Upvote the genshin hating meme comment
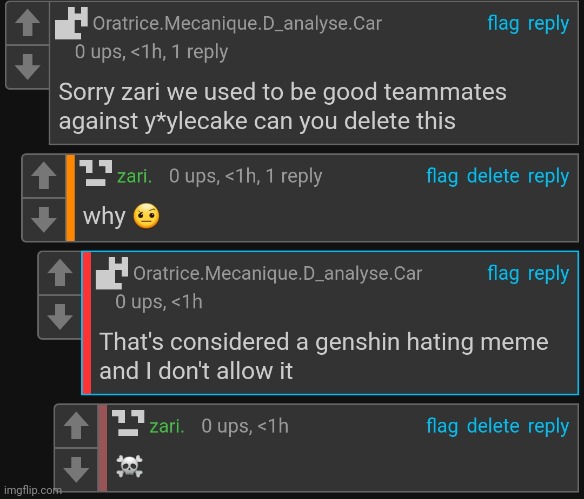 [60, 273]
